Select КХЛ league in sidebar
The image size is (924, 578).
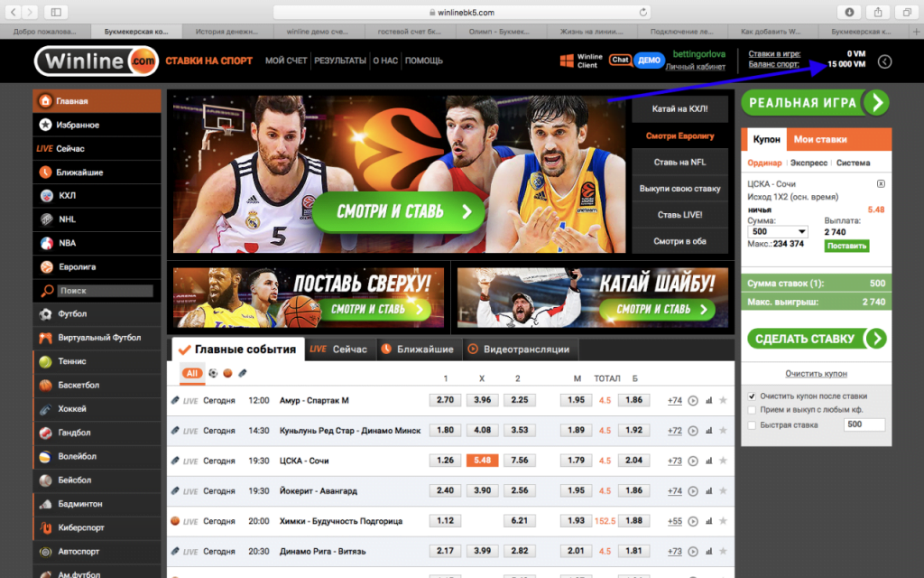[97, 196]
